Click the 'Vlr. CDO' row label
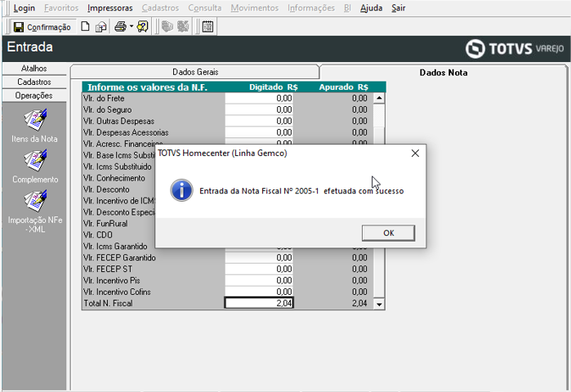571x392 pixels. [x=97, y=234]
